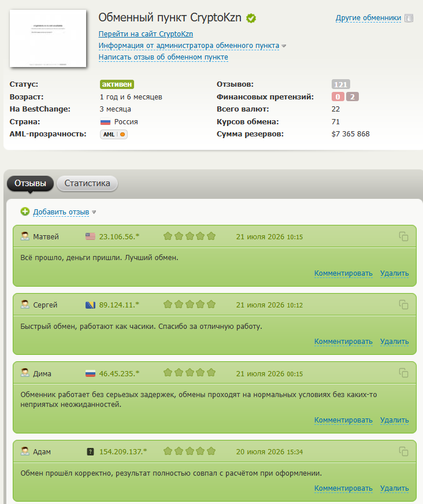The image size is (423, 504).
Task: Delete Адам's review via Удалить
Action: click(x=394, y=488)
